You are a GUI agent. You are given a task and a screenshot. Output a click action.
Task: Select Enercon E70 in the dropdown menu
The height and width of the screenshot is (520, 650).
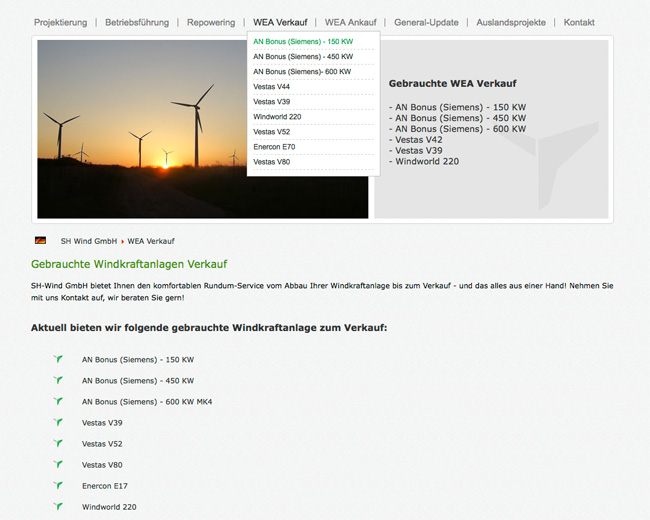coord(274,147)
